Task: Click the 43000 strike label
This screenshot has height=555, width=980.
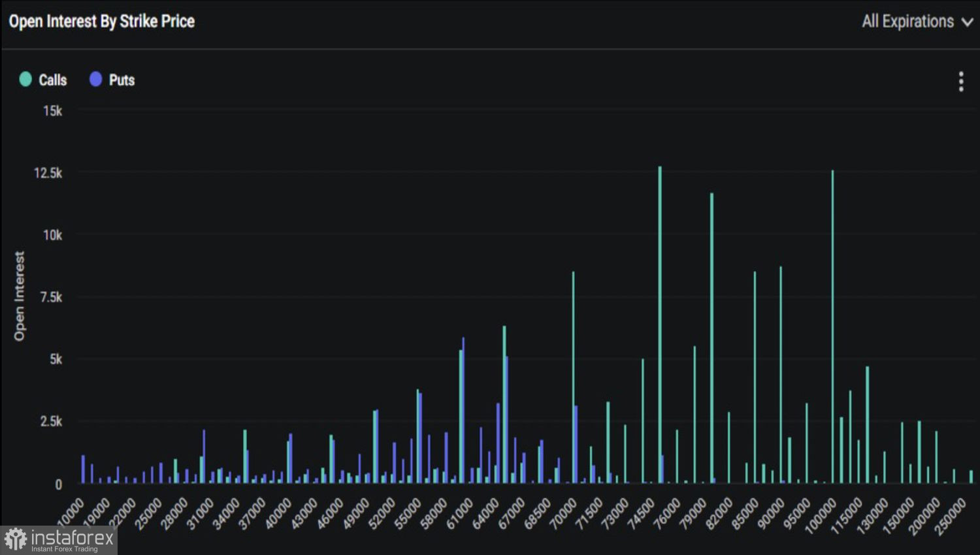Action: coord(304,513)
